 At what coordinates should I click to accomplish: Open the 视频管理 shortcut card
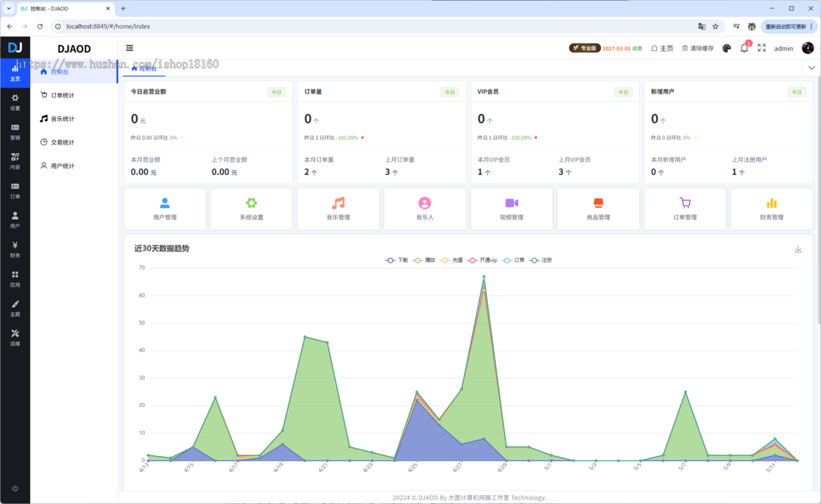tap(512, 209)
